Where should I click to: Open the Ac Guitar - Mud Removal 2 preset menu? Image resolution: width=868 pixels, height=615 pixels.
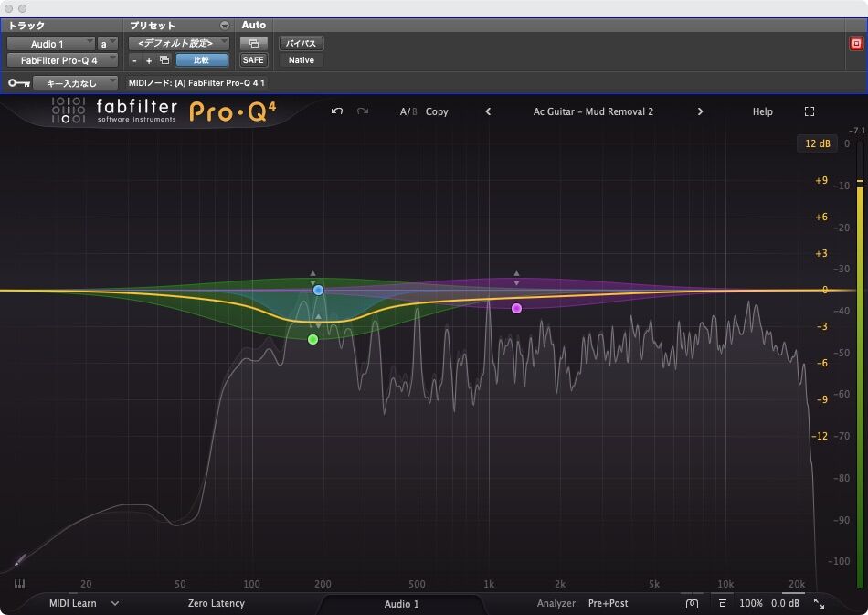click(593, 111)
